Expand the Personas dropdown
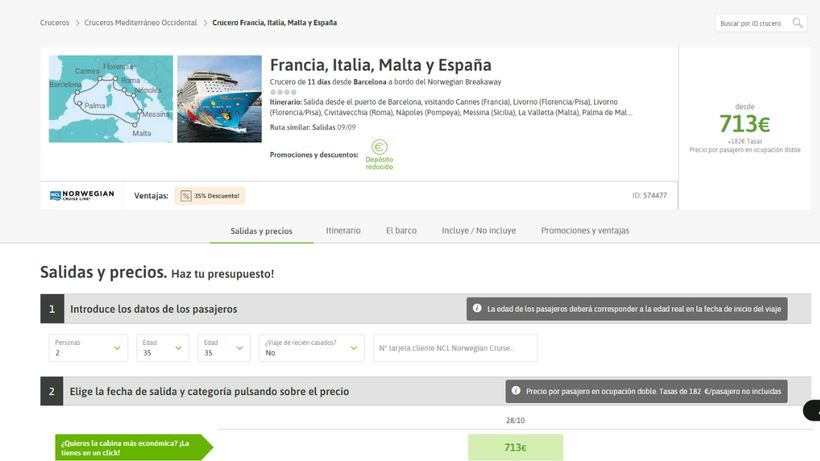Image resolution: width=820 pixels, height=461 pixels. coord(88,348)
